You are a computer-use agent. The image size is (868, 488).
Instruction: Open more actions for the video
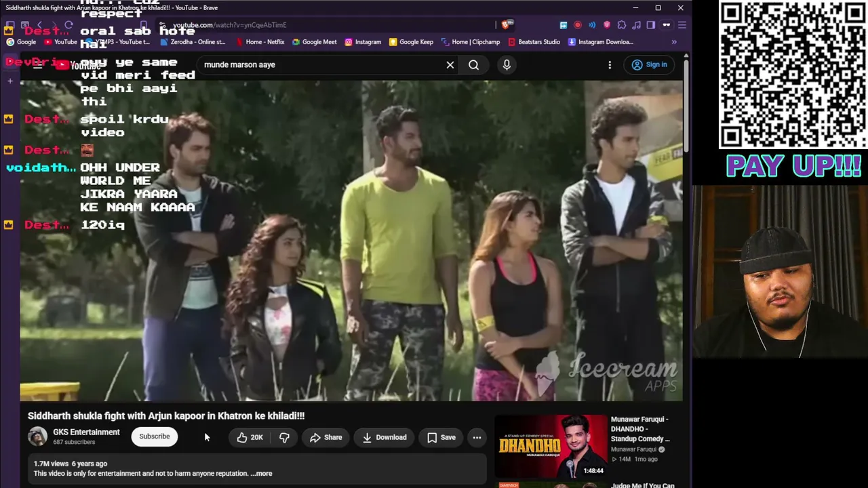click(477, 437)
